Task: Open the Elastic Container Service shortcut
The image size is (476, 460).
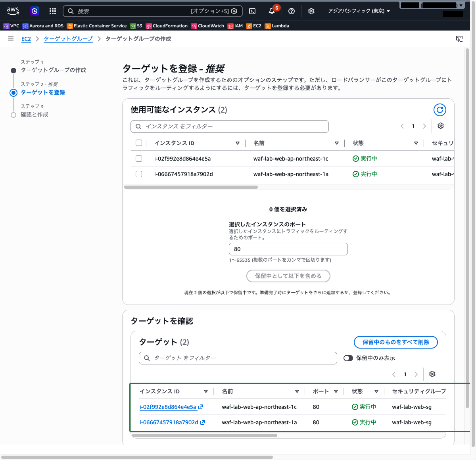Action: pos(97,26)
